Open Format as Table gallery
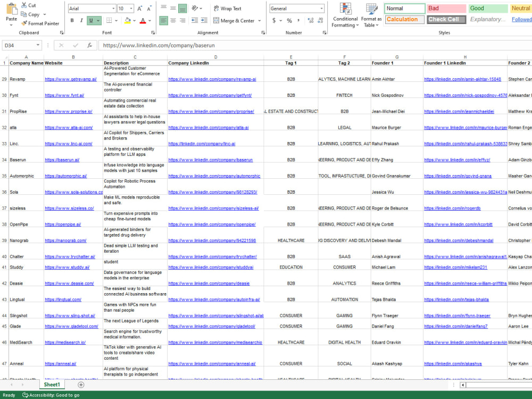The image size is (532, 399). pyautogui.click(x=371, y=15)
